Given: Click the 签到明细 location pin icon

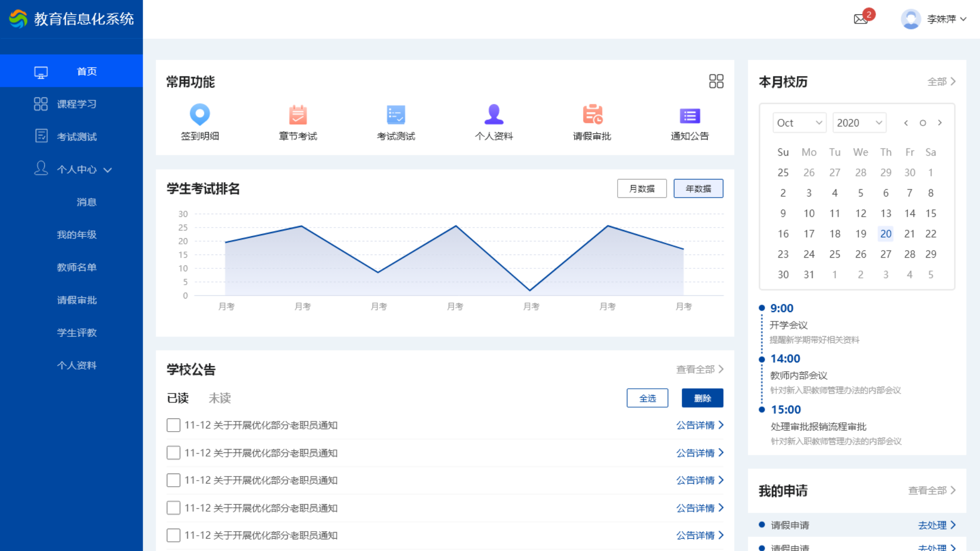Looking at the screenshot, I should [200, 114].
